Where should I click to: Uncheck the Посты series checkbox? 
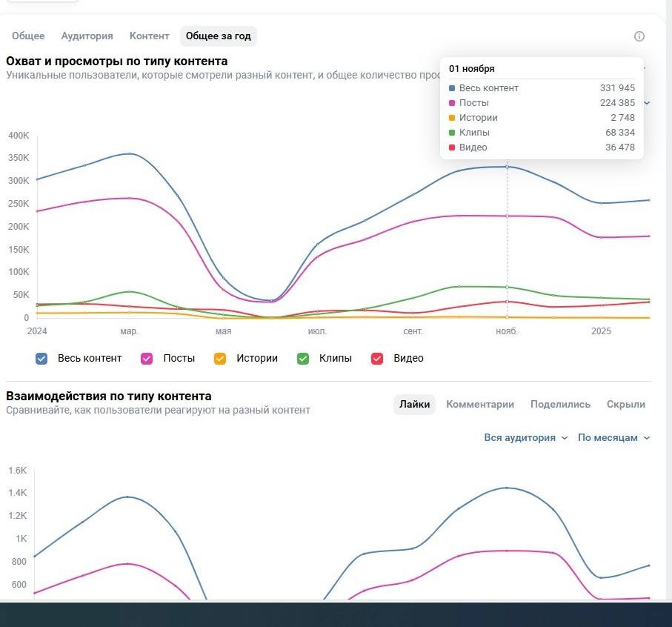tap(147, 359)
